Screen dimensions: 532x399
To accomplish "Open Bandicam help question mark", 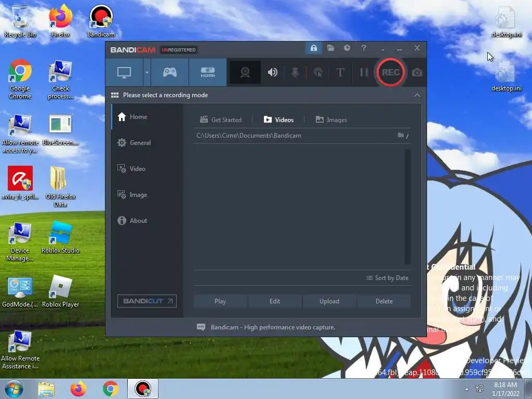I will 364,48.
